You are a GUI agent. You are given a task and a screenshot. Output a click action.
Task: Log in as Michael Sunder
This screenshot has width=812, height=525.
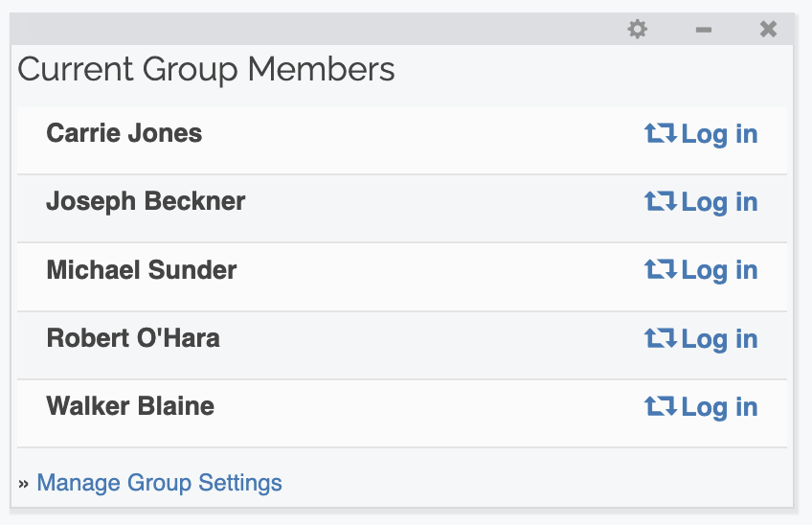(x=719, y=271)
